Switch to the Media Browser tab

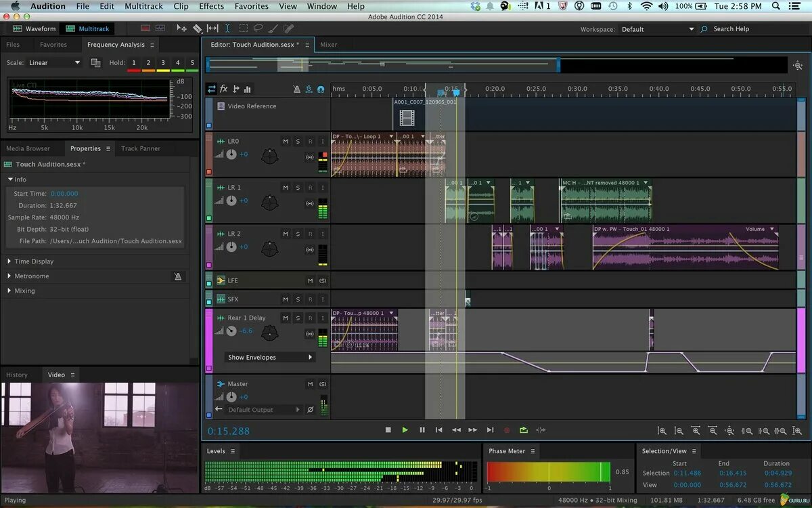point(28,148)
